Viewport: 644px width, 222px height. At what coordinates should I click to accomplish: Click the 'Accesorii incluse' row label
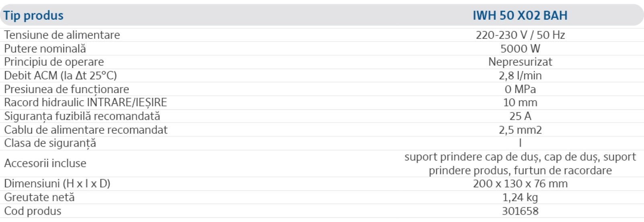click(45, 164)
